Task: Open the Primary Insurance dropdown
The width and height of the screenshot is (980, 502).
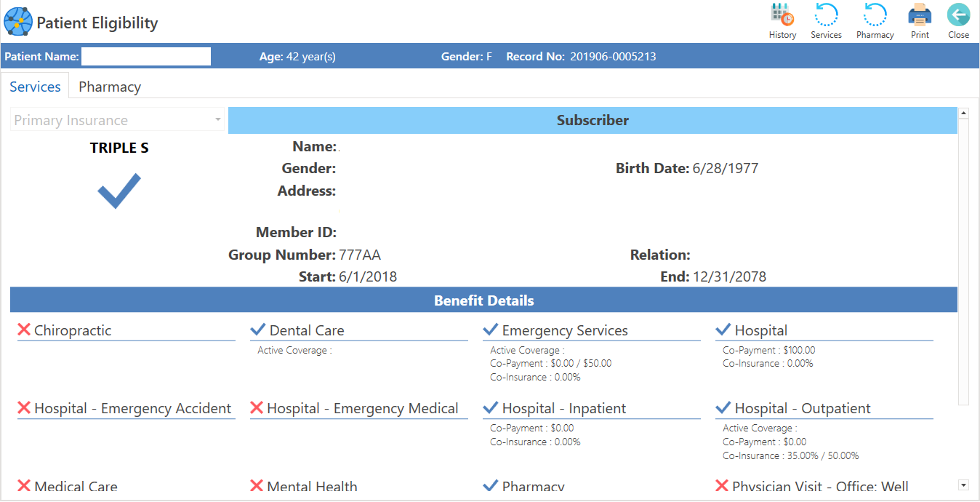Action: tap(118, 120)
